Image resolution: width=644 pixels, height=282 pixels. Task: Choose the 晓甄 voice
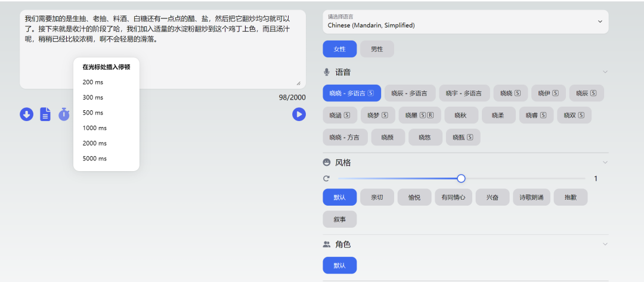point(463,137)
